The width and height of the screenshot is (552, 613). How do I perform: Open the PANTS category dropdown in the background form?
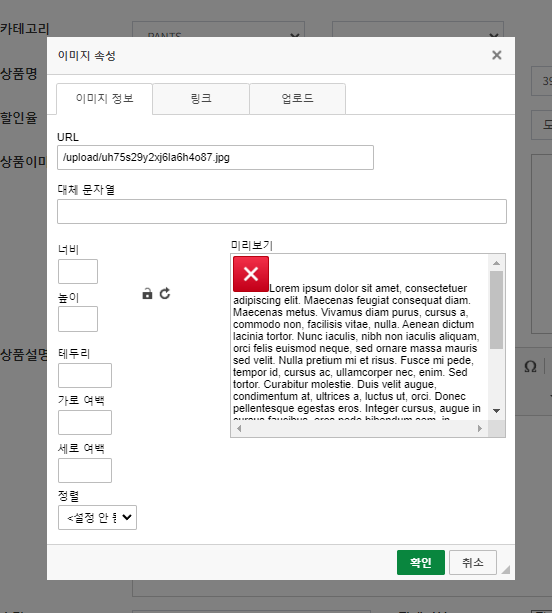click(219, 29)
